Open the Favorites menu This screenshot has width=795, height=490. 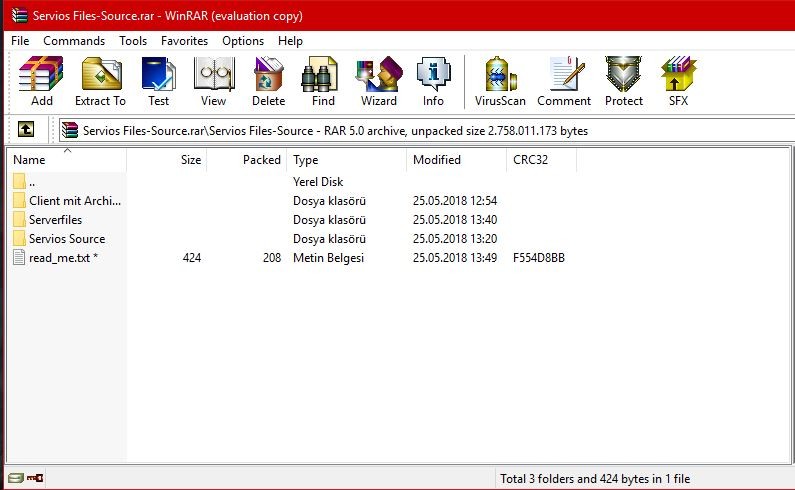click(185, 41)
